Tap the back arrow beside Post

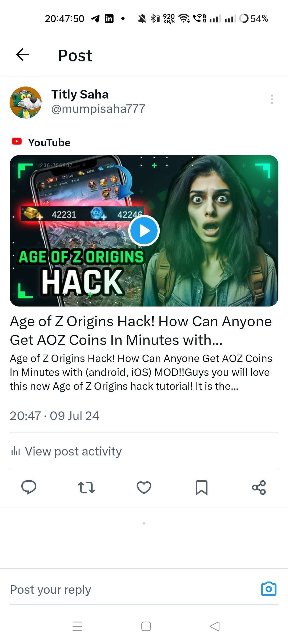click(x=22, y=55)
